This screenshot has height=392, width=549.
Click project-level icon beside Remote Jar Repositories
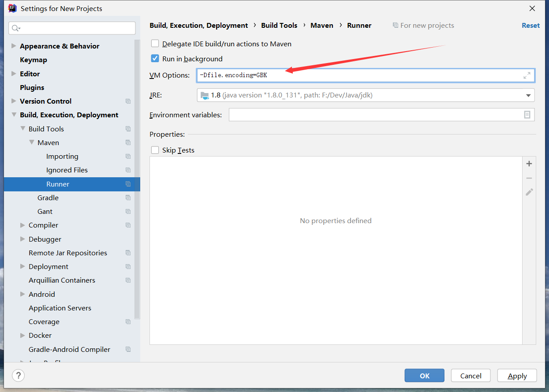128,253
